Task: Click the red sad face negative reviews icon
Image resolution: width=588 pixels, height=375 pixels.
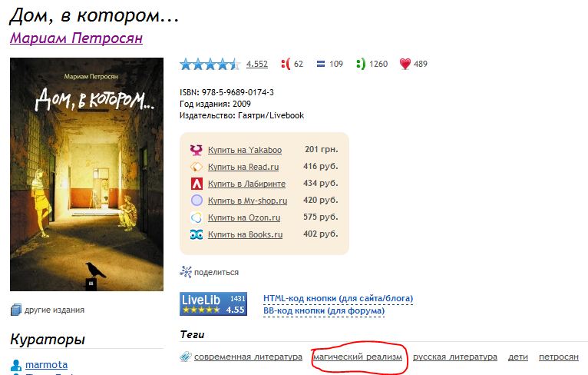Action: (286, 64)
